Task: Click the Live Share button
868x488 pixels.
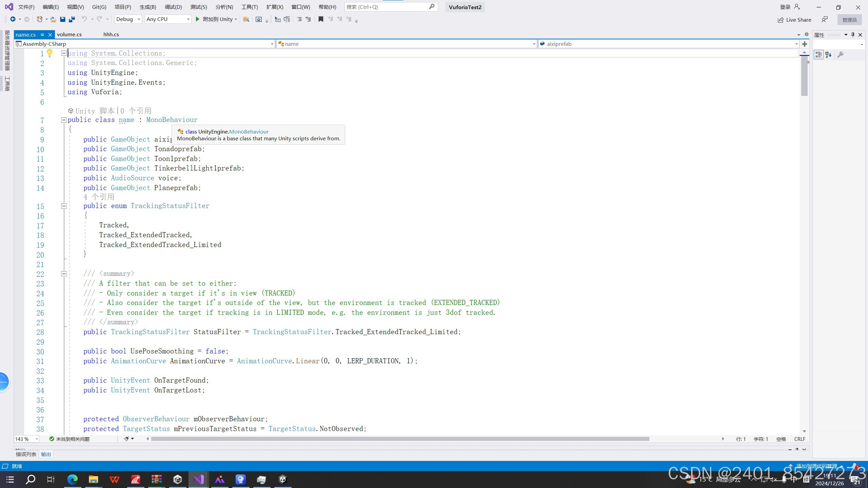Action: point(794,20)
